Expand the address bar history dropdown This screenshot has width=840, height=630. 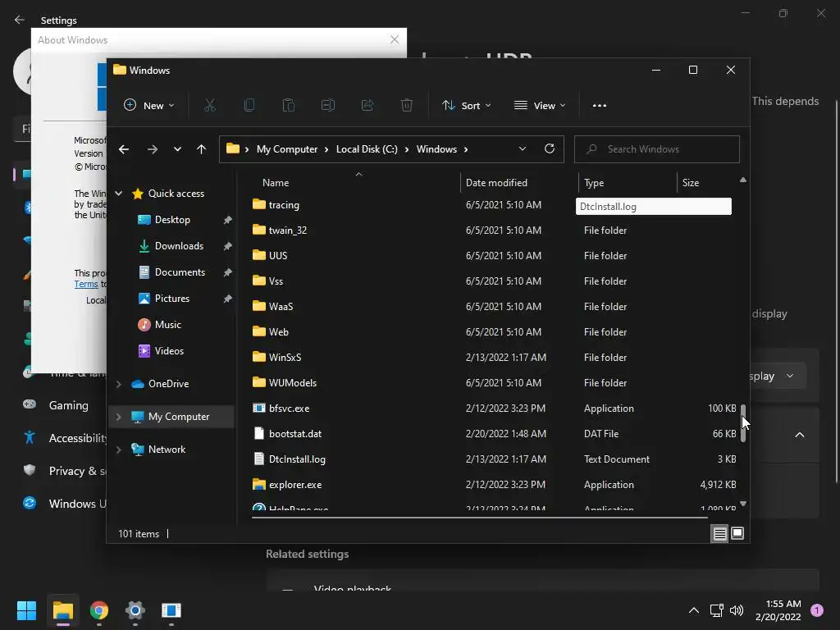click(523, 149)
